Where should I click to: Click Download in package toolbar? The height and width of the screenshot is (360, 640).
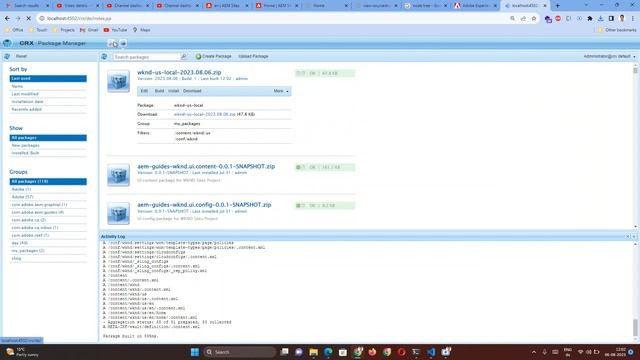192,91
